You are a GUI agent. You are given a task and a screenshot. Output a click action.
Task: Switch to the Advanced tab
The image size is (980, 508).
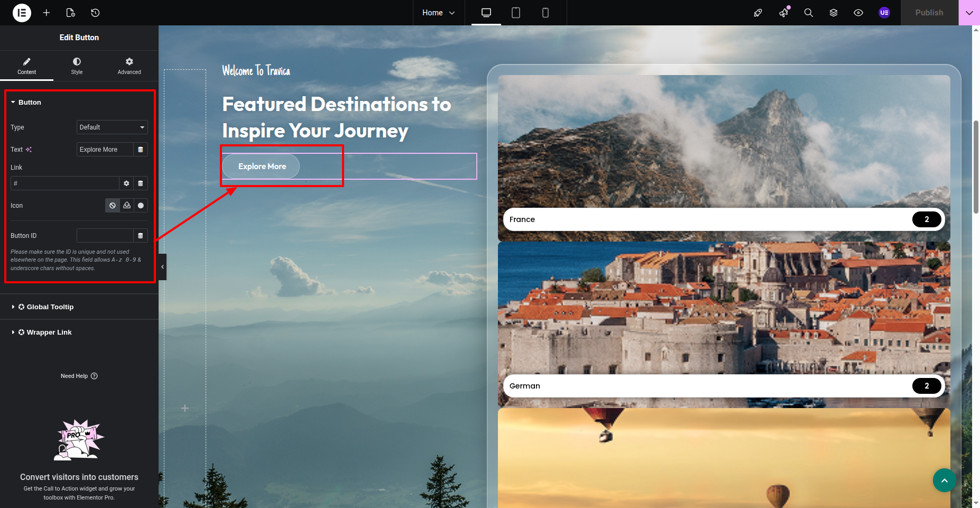[129, 66]
